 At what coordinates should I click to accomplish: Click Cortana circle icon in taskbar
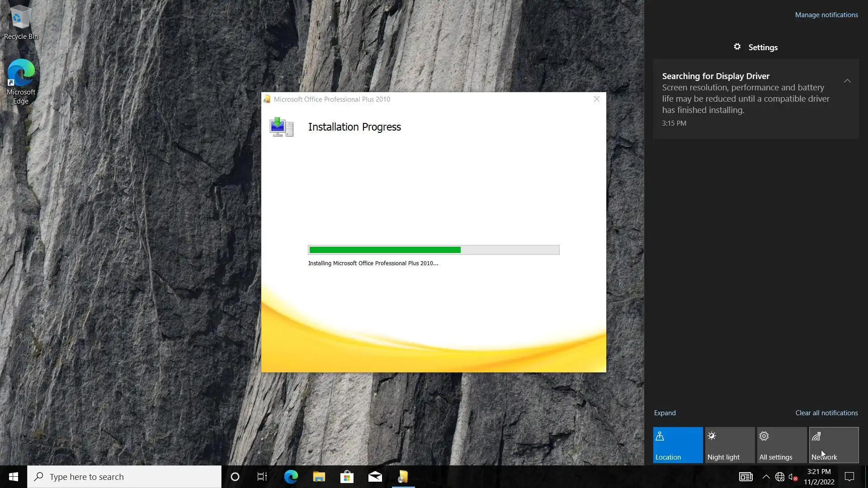click(235, 477)
